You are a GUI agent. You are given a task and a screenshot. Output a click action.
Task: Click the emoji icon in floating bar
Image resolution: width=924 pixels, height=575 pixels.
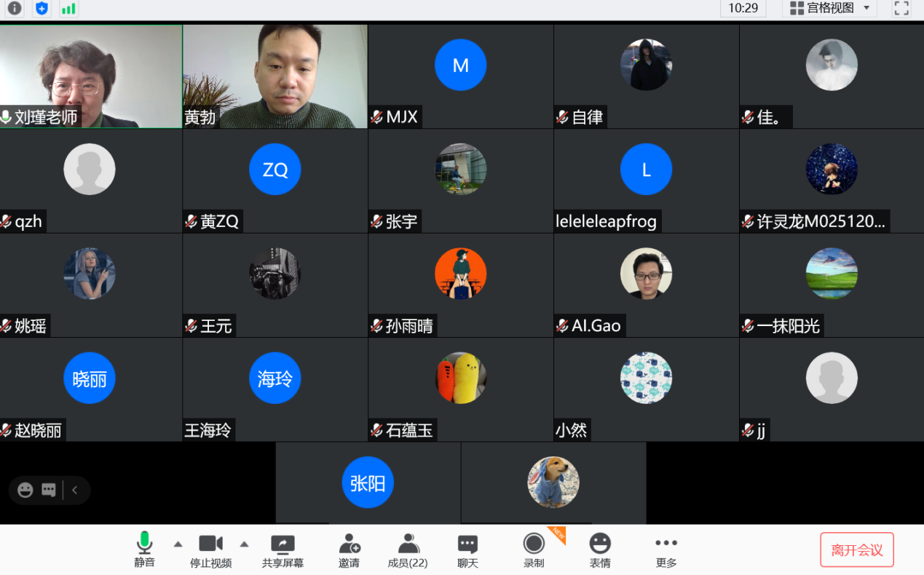[25, 490]
